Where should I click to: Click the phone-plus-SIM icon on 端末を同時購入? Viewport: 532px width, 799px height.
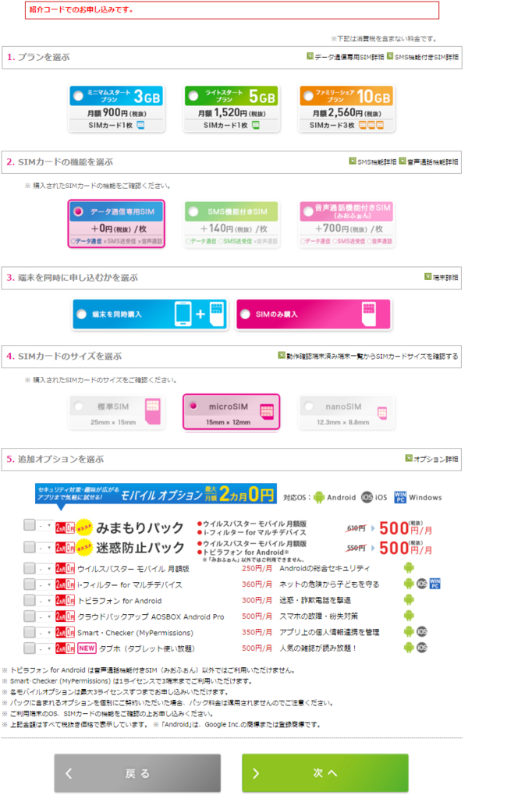pos(199,314)
